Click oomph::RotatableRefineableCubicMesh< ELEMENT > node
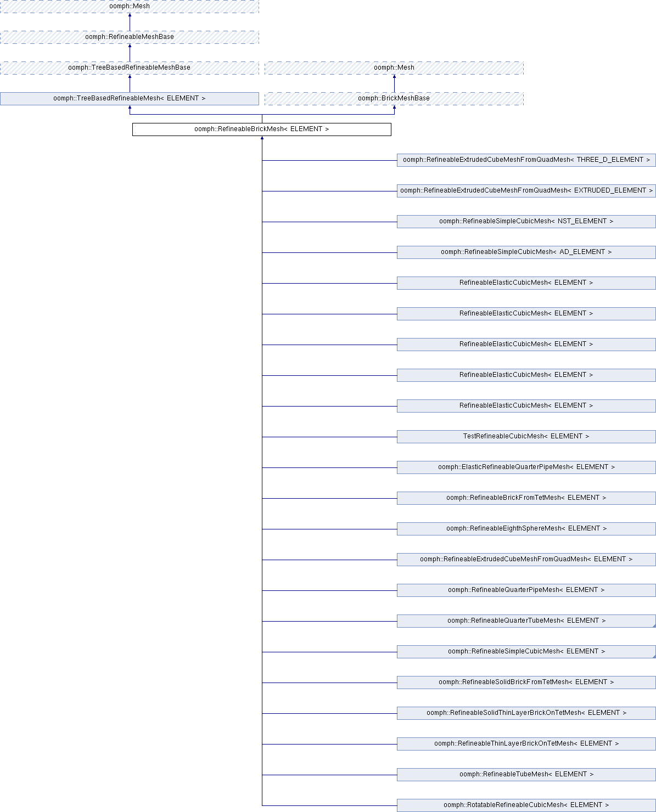 [526, 805]
